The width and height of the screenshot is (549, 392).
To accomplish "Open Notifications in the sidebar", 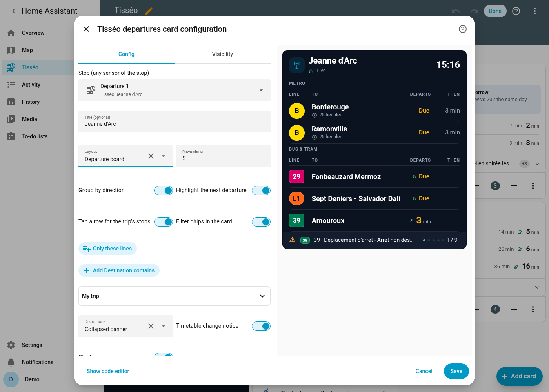I will click(x=38, y=362).
